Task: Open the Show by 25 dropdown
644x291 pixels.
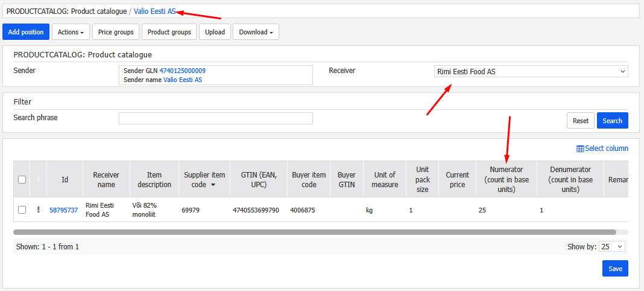Action: (x=612, y=246)
